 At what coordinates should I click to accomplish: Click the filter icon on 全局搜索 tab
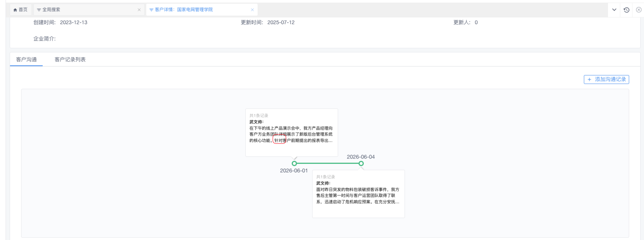click(39, 10)
